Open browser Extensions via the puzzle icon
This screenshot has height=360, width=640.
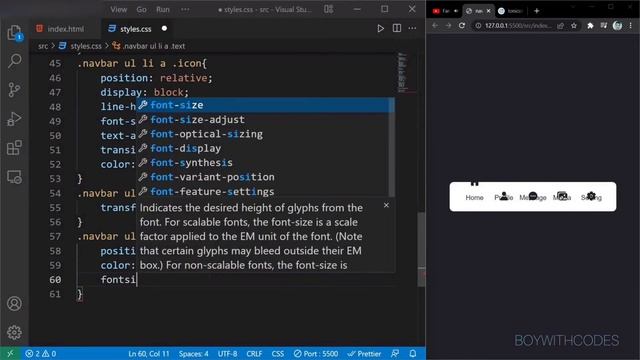[x=590, y=26]
